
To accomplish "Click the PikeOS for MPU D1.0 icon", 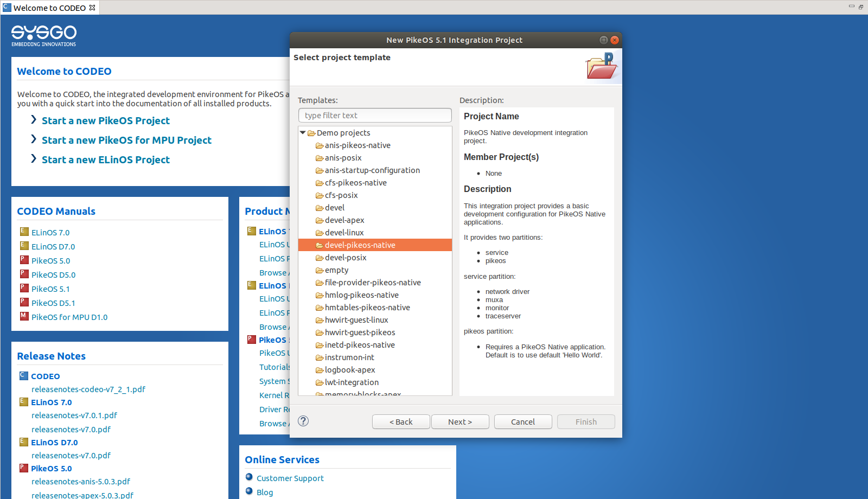I will click(24, 316).
